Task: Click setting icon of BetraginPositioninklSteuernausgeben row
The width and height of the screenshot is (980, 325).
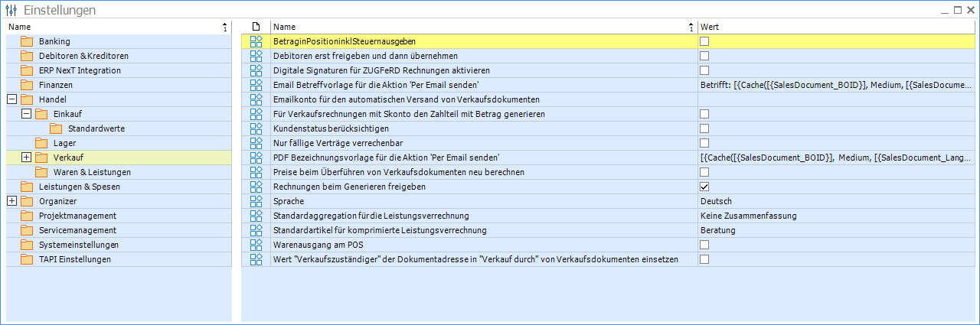Action: pyautogui.click(x=256, y=41)
